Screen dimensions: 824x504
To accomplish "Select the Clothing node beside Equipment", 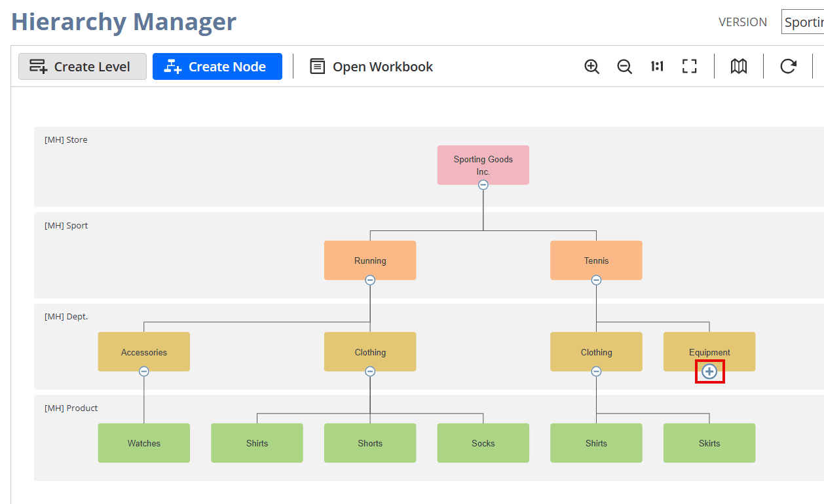I will pyautogui.click(x=596, y=351).
